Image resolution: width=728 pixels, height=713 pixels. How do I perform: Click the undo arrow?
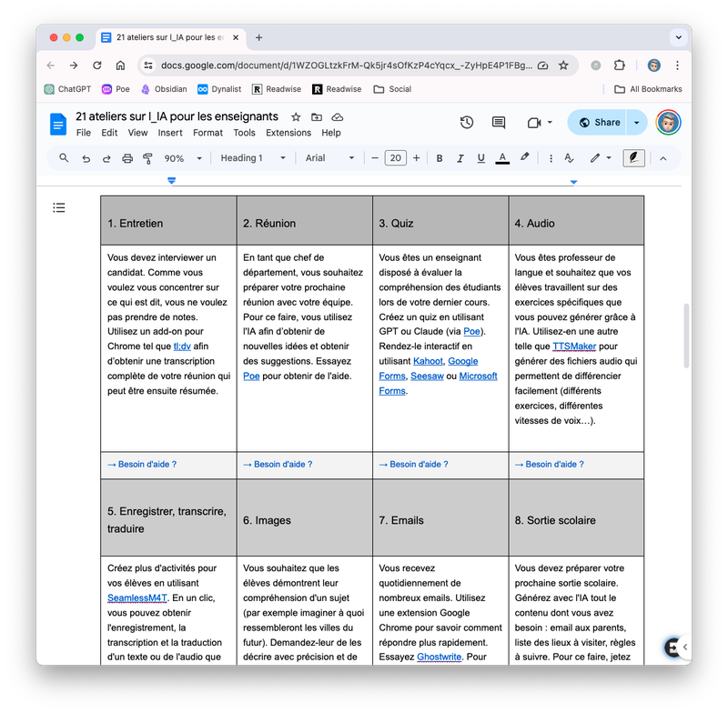tap(86, 158)
